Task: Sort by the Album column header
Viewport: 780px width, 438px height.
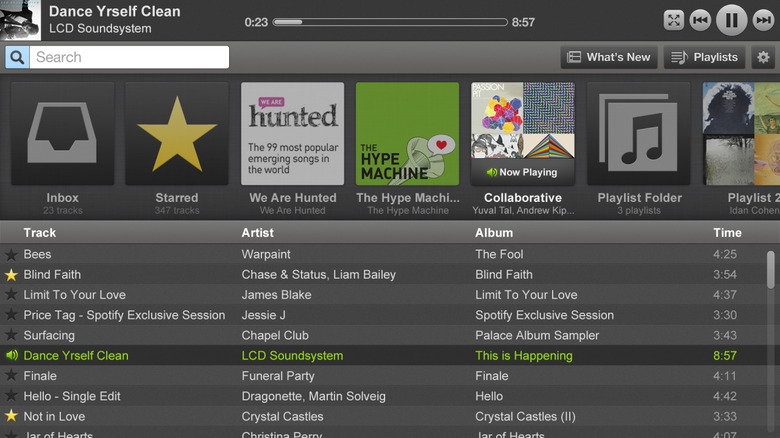Action: coord(494,233)
